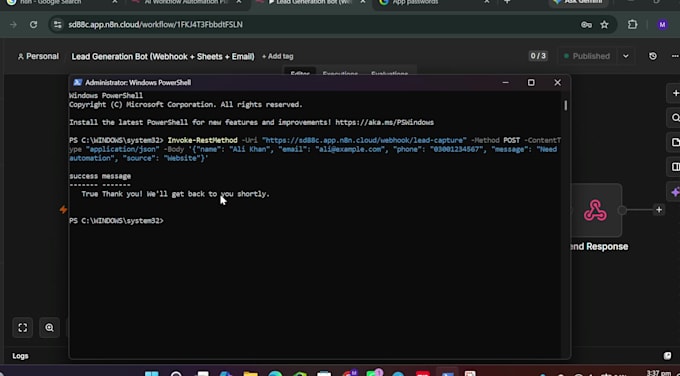Click the 0/3 counter badge
The image size is (680, 376).
pyautogui.click(x=538, y=56)
